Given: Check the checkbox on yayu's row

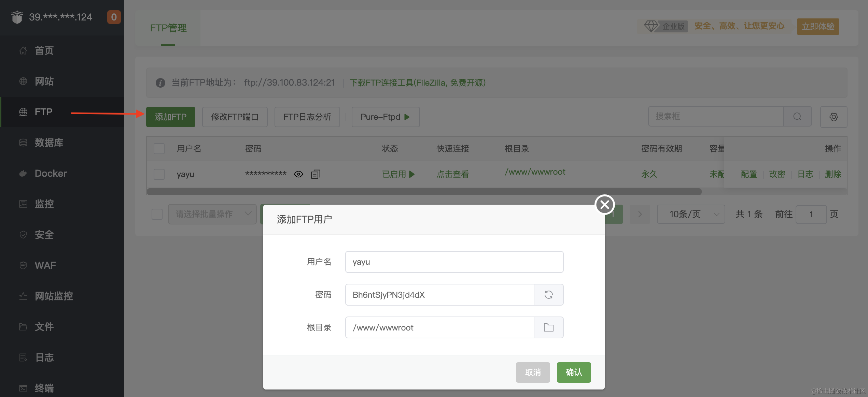Looking at the screenshot, I should (158, 174).
